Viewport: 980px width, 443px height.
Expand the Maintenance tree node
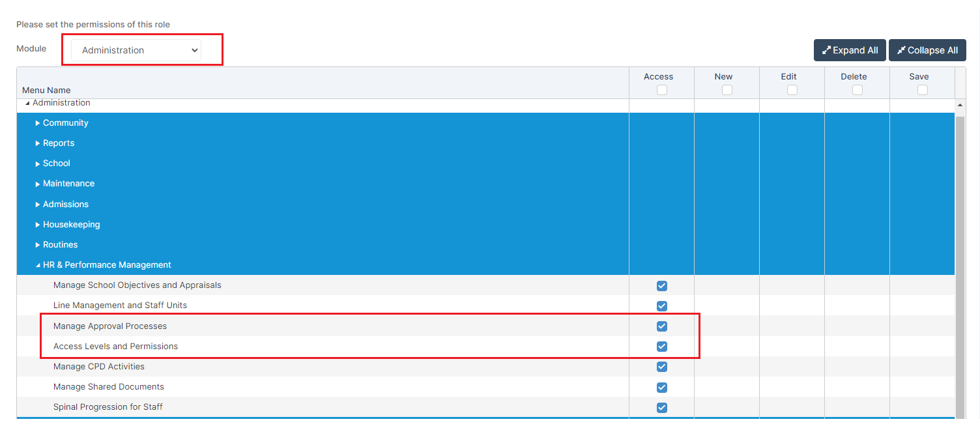[x=38, y=184]
